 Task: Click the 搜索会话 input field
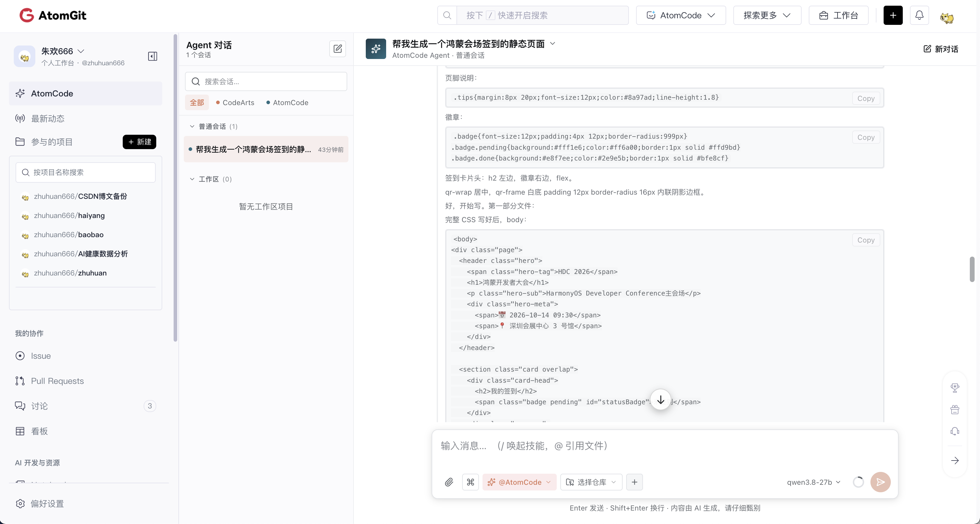(x=266, y=81)
